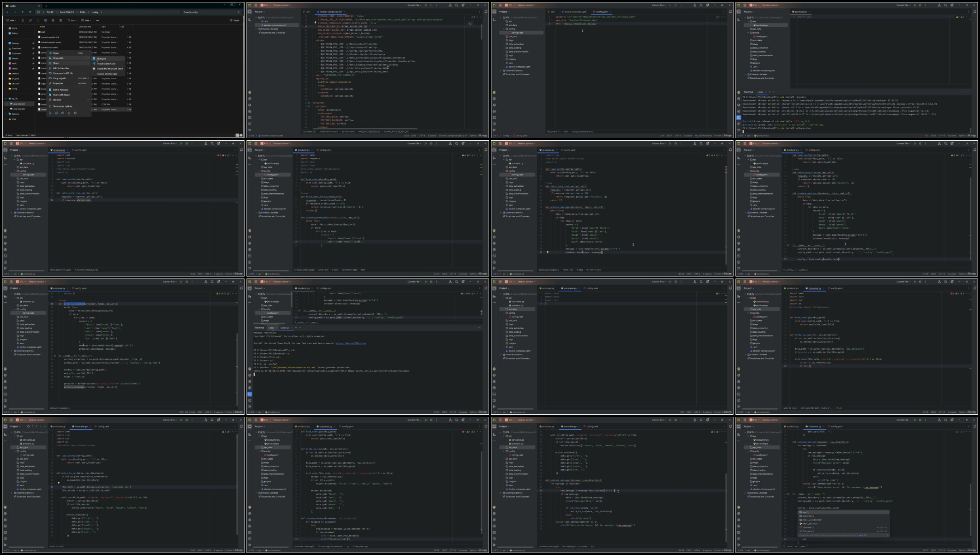Viewport: 980px width, 555px height.
Task: Expand the WinRAR submenu in the context menu
Action: (x=69, y=100)
